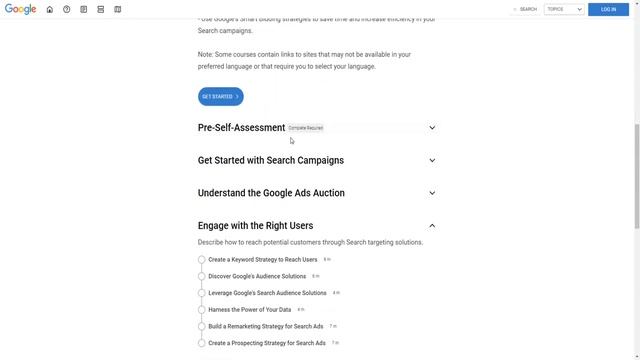Viewport: 640px width, 360px height.
Task: Open the help question mark icon
Action: pos(67,9)
